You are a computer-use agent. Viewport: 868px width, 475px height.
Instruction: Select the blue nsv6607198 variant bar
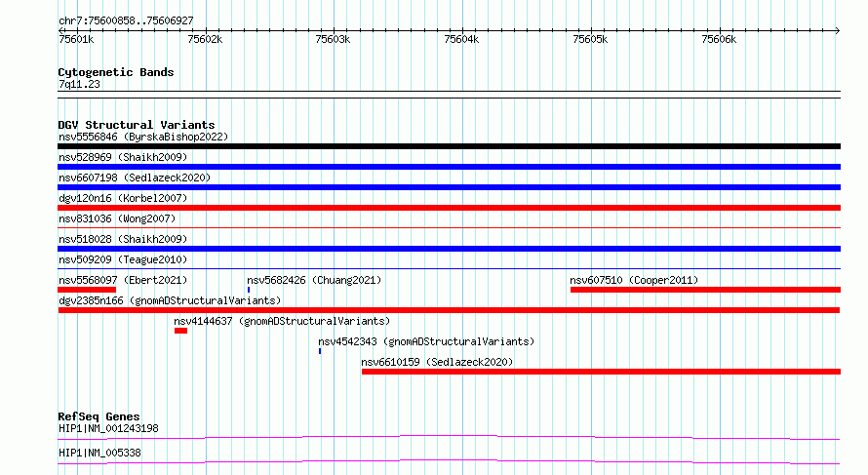click(x=449, y=187)
